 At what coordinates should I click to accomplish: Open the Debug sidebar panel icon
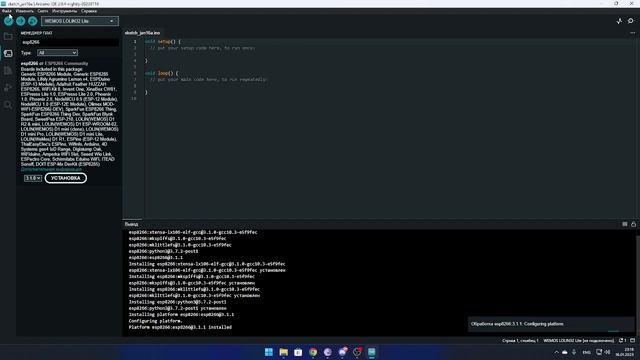click(8, 87)
